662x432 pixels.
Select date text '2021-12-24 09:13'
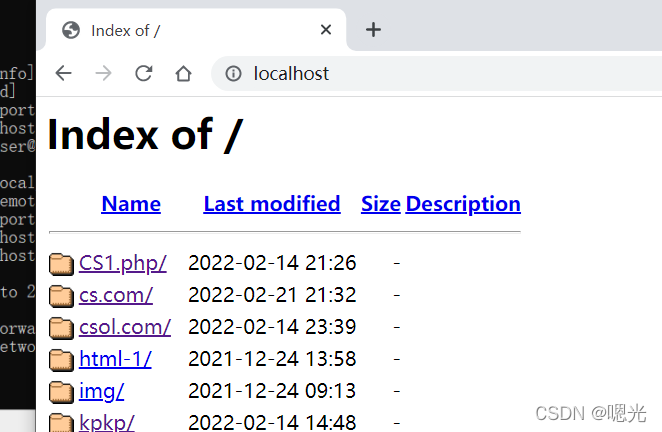[272, 391]
